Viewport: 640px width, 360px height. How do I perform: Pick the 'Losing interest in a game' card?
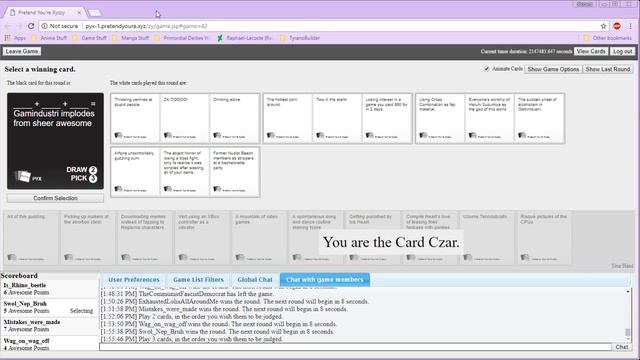pos(387,118)
